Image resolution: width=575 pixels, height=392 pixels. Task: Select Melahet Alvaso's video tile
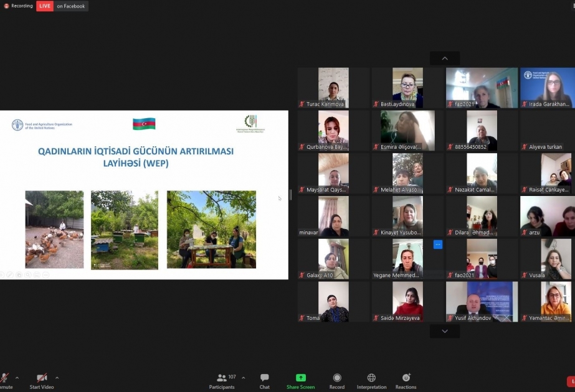[407, 173]
